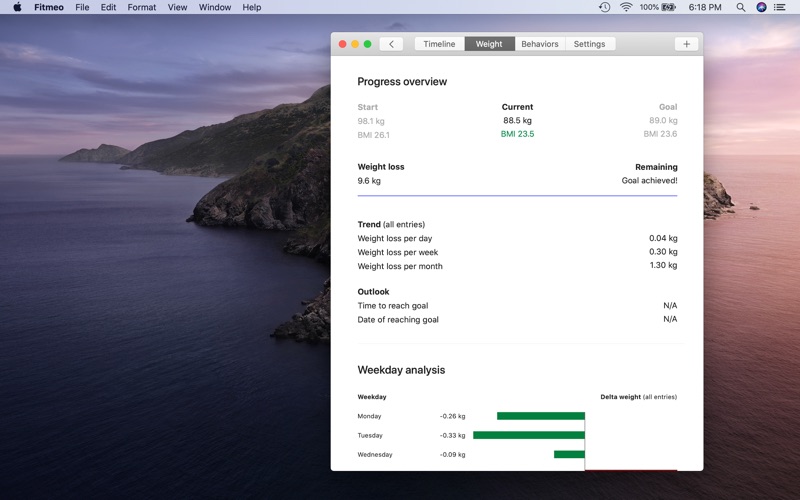Click the Trend (all entries) heading
This screenshot has width=800, height=500.
tap(391, 224)
